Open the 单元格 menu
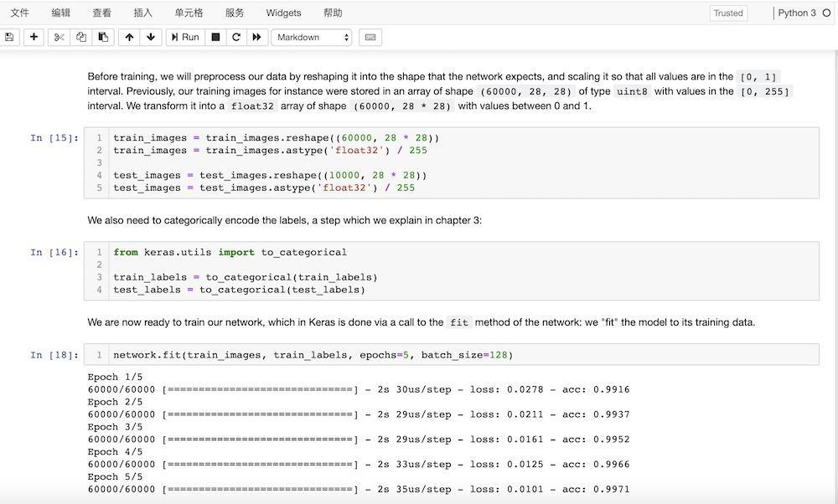Screen dimensions: 838x504 189,13
